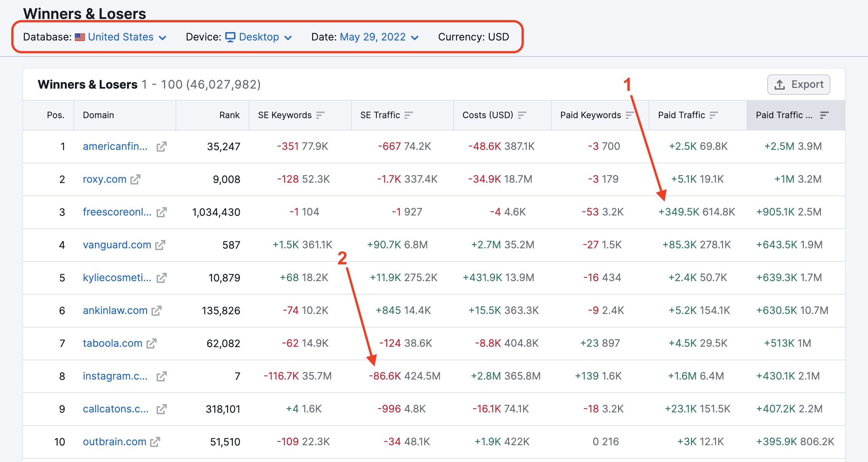Select costs value +431.9K 13.9M
Screen dimensions: 868x462
point(498,277)
